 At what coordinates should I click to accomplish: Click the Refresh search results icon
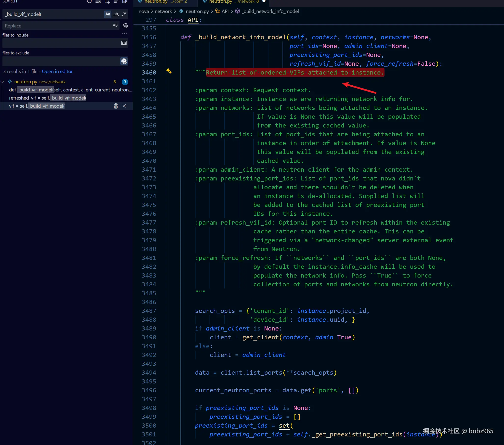89,1
